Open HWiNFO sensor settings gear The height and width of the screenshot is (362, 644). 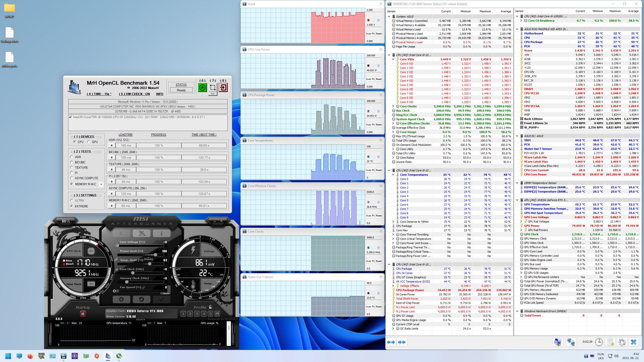[622, 342]
